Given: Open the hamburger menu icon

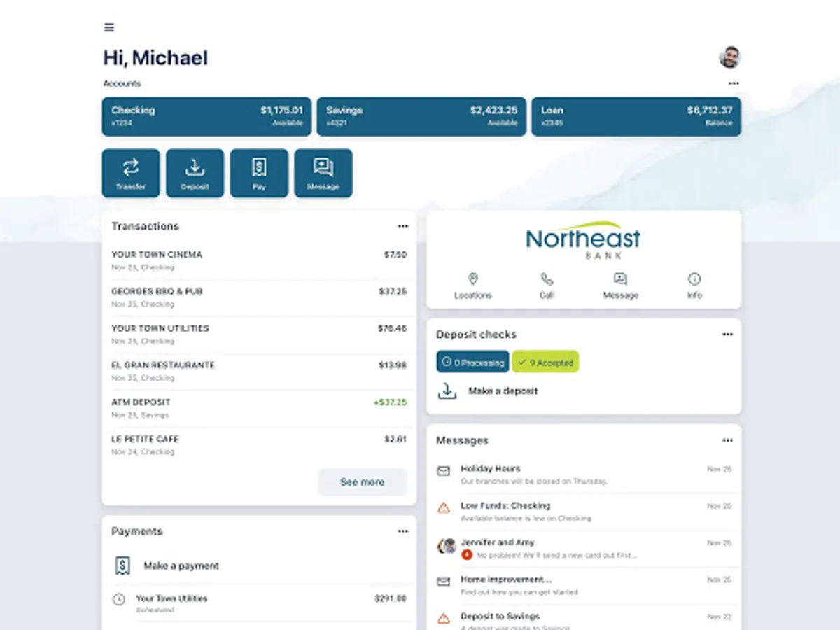Looking at the screenshot, I should point(108,27).
